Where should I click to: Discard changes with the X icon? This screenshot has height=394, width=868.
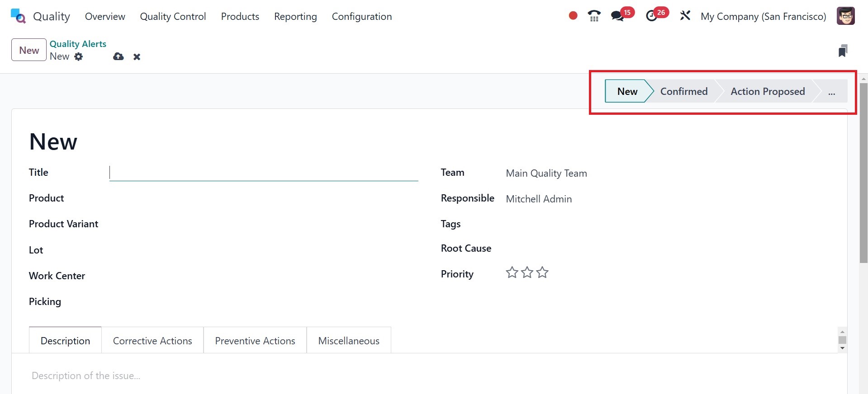click(137, 57)
